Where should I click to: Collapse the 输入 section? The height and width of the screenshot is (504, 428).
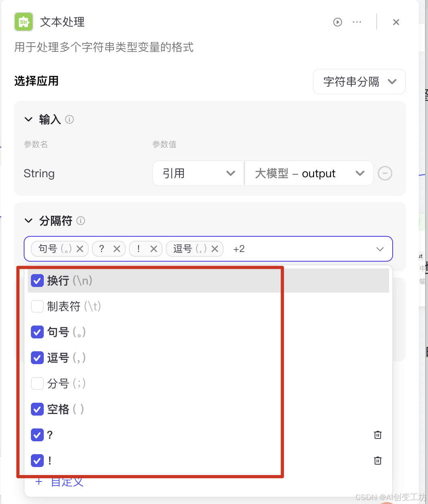pyautogui.click(x=29, y=119)
